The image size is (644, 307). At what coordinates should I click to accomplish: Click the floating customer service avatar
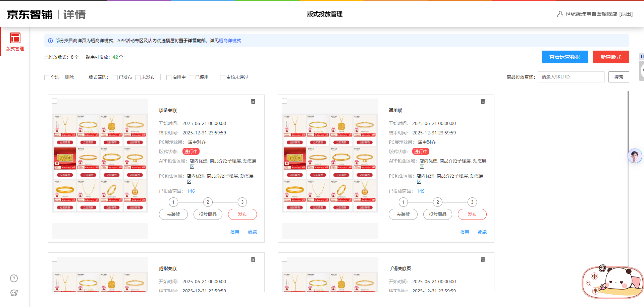(634, 156)
